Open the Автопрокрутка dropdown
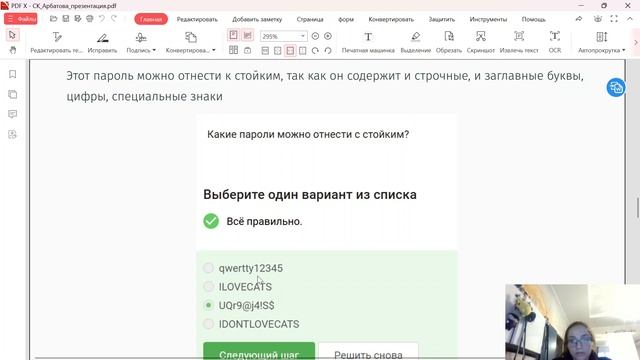 (x=602, y=42)
